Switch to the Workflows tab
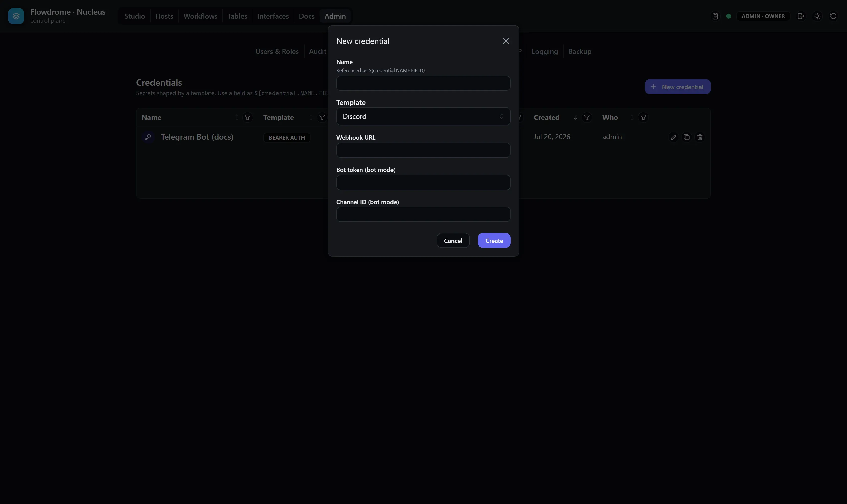This screenshot has height=504, width=847. tap(200, 16)
